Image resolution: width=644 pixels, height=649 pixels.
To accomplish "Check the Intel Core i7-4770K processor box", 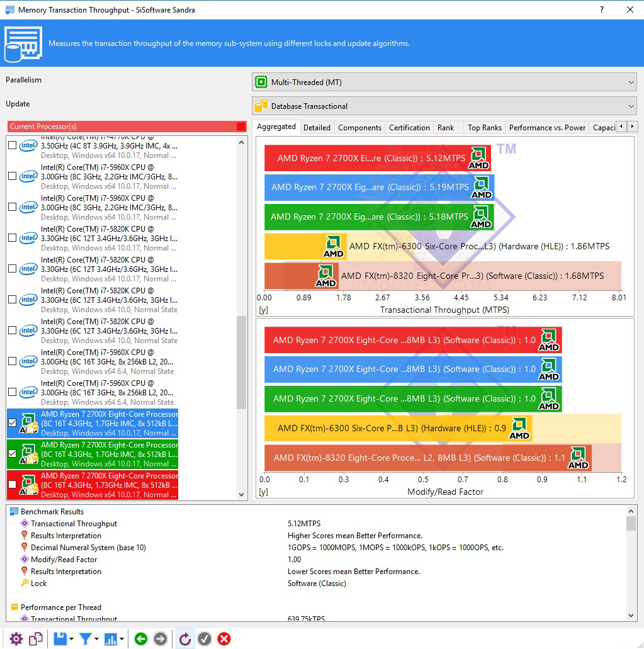I will tap(13, 145).
